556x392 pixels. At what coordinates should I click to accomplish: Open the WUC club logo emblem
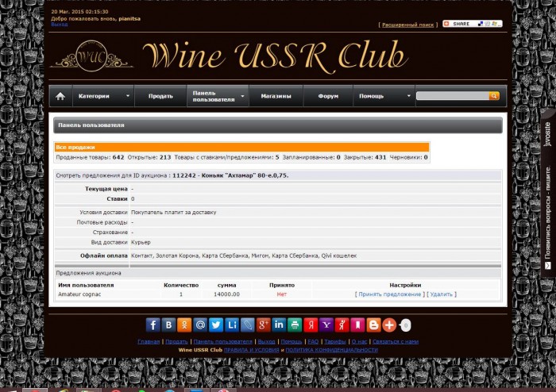pyautogui.click(x=91, y=56)
